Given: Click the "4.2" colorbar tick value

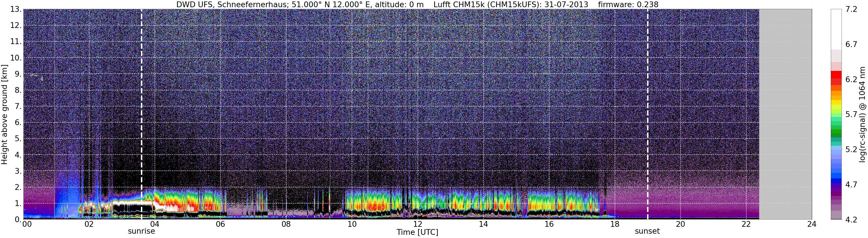Looking at the screenshot, I should coord(852,220).
